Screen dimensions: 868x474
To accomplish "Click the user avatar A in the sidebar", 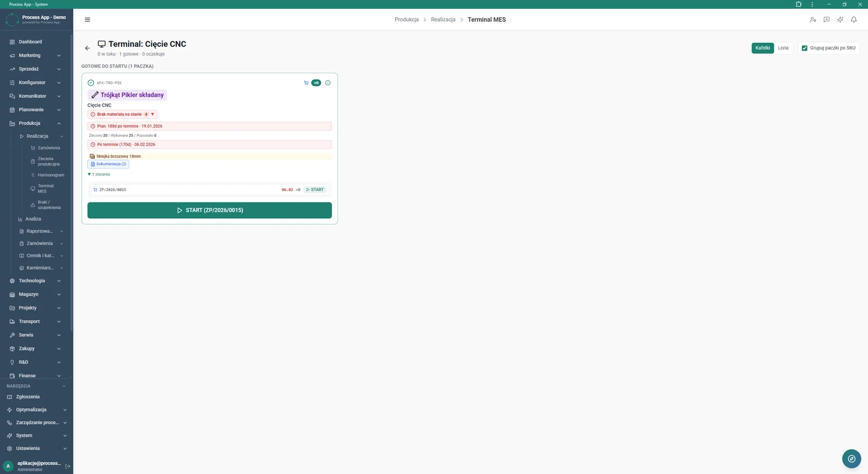I will click(8, 466).
